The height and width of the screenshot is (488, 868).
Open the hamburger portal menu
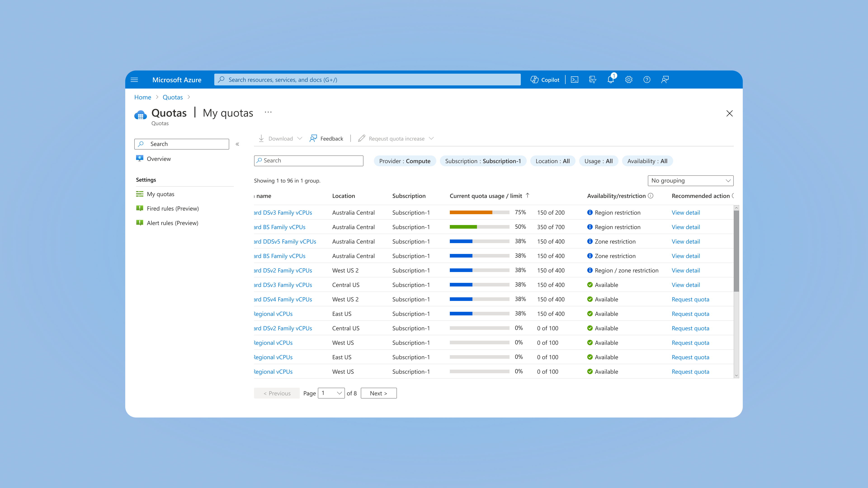(134, 80)
